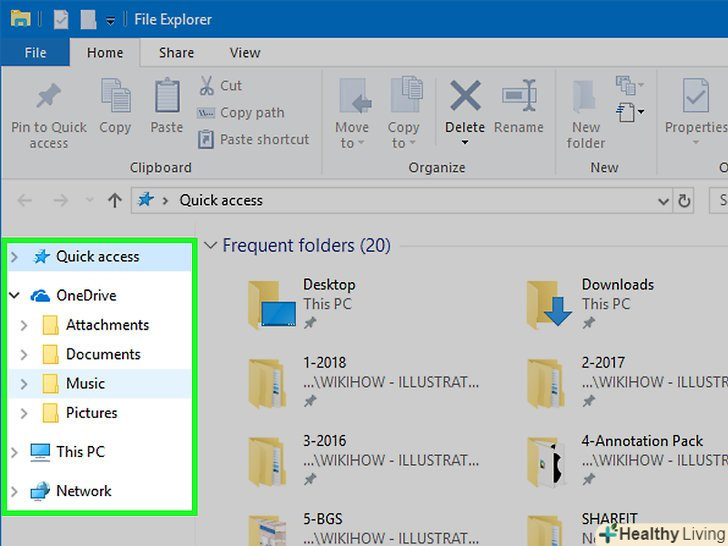The height and width of the screenshot is (546, 728).
Task: Click the File Explorer title bar icon
Action: (20, 19)
